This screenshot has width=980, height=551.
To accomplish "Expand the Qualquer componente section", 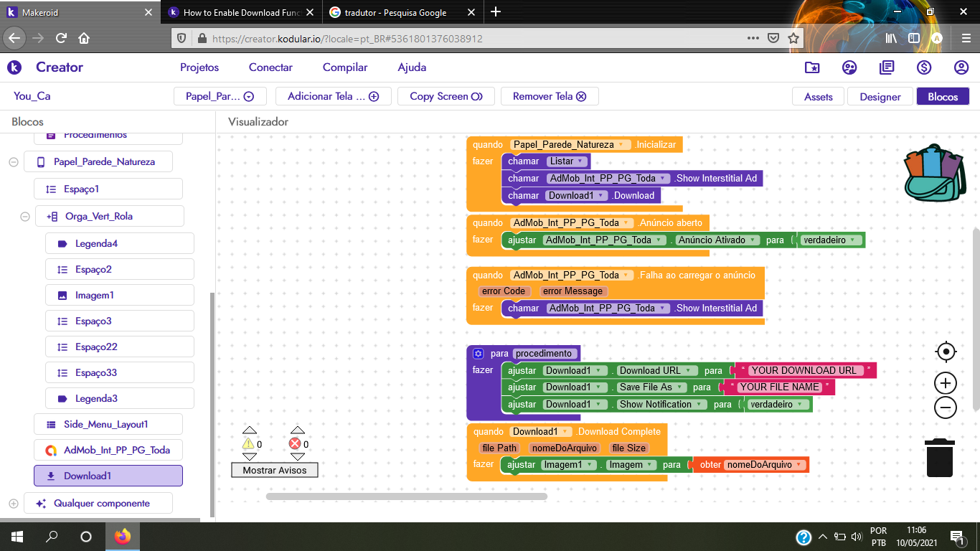I will pos(14,504).
